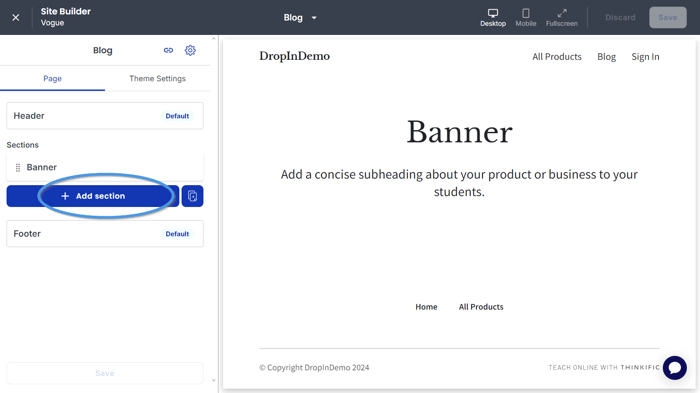Viewport: 700px width, 393px height.
Task: Click the sidebar scrollbar down arrow
Action: coord(213,380)
